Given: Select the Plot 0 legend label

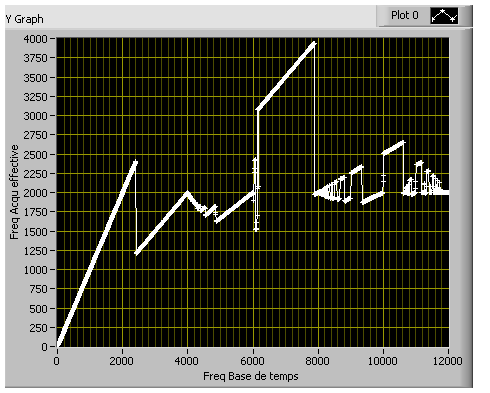Looking at the screenshot, I should tap(405, 15).
